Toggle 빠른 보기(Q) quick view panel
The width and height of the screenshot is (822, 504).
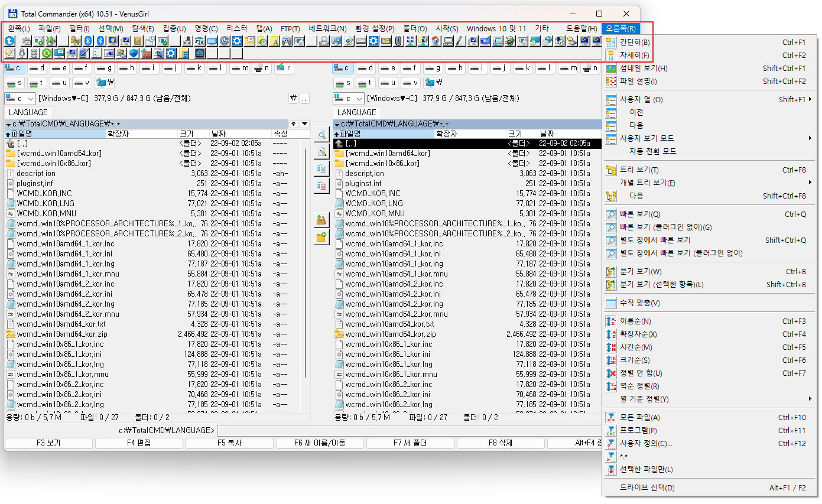point(708,214)
